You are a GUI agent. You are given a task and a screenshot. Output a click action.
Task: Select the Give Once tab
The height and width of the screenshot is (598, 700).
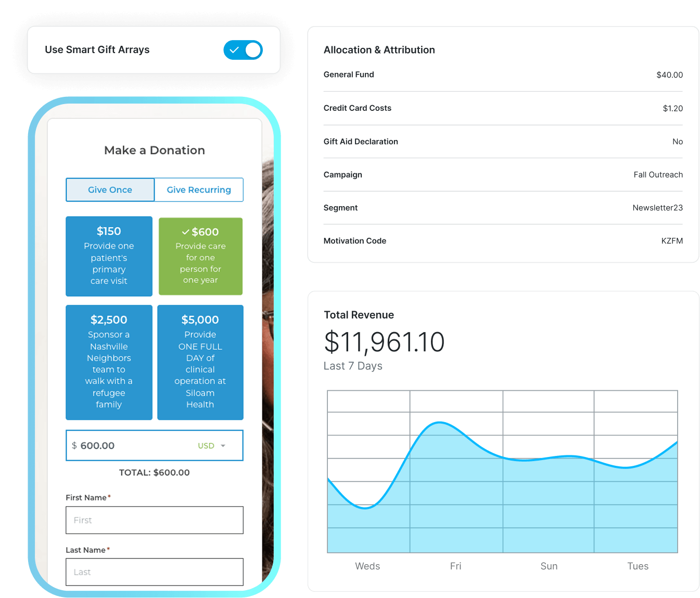[110, 190]
